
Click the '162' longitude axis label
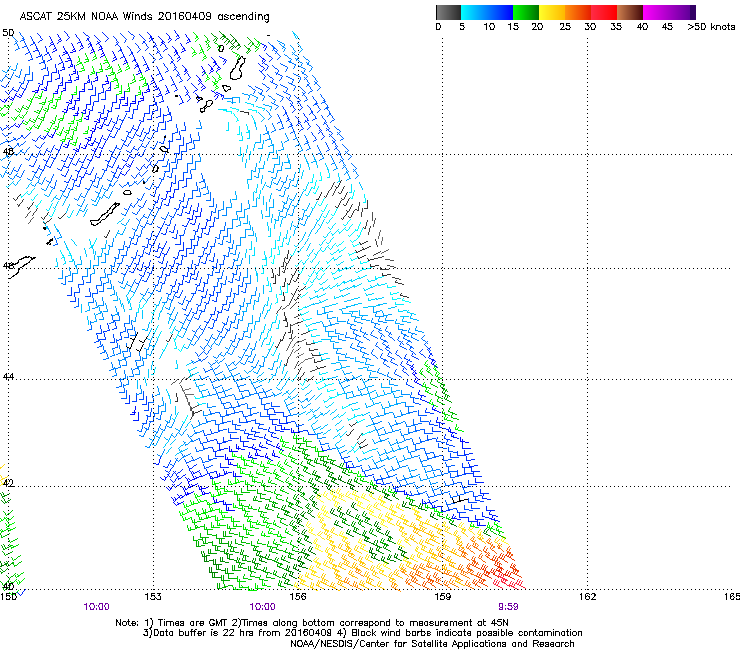[587, 597]
